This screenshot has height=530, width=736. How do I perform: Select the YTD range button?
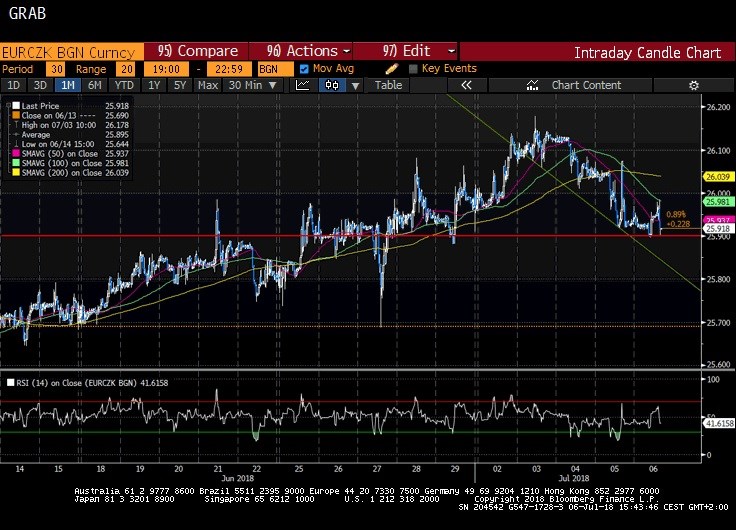coord(124,85)
